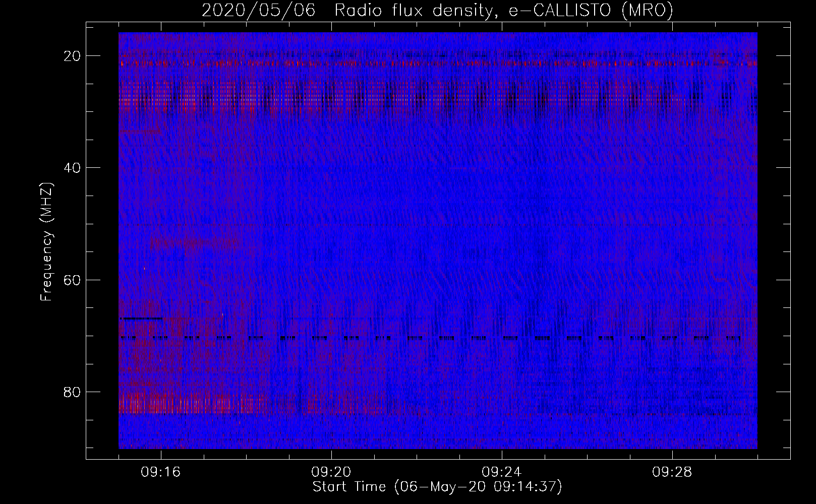Click the 'Frequency (MHZ)' axis label
Image resolution: width=816 pixels, height=504 pixels.
point(46,242)
